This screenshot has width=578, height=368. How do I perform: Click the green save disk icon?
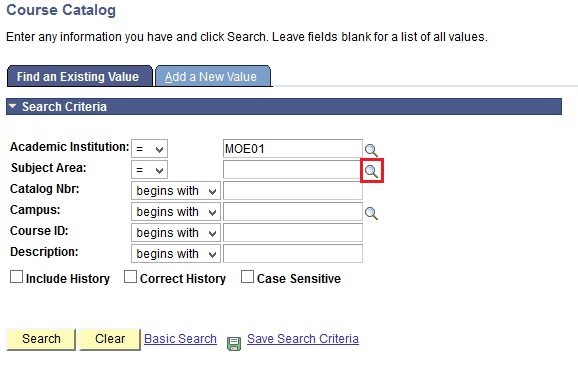234,343
